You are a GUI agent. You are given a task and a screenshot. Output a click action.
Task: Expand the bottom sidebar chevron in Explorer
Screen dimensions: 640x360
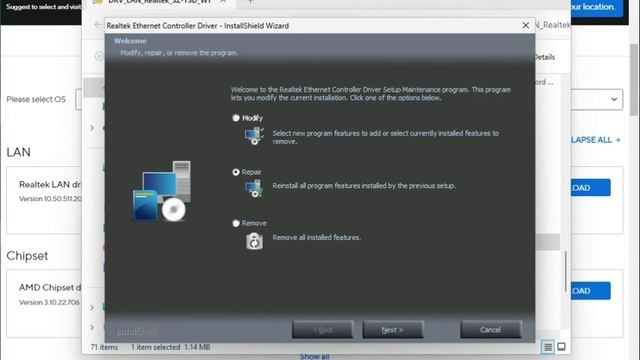tap(92, 327)
